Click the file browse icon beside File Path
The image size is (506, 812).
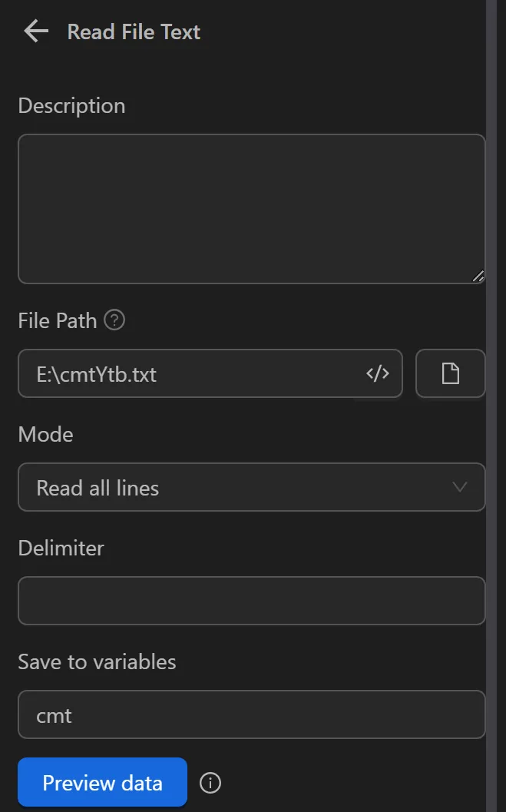click(x=451, y=373)
